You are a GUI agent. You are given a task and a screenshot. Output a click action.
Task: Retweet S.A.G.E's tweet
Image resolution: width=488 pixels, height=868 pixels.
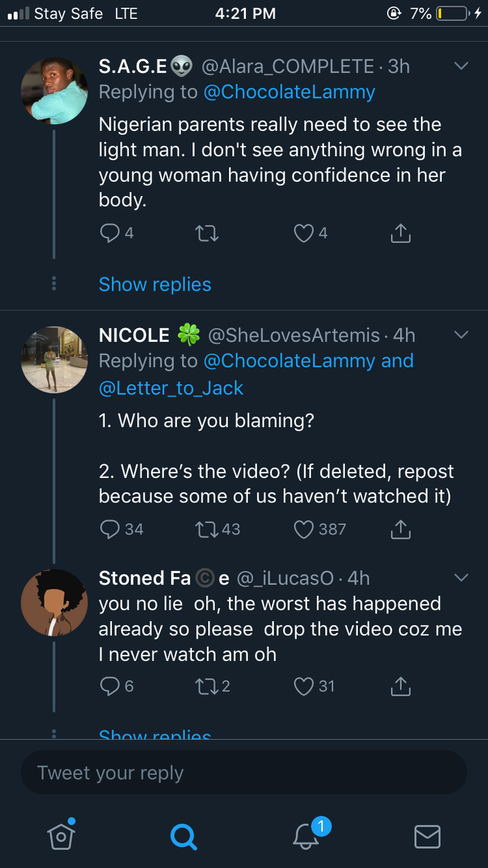(x=207, y=234)
